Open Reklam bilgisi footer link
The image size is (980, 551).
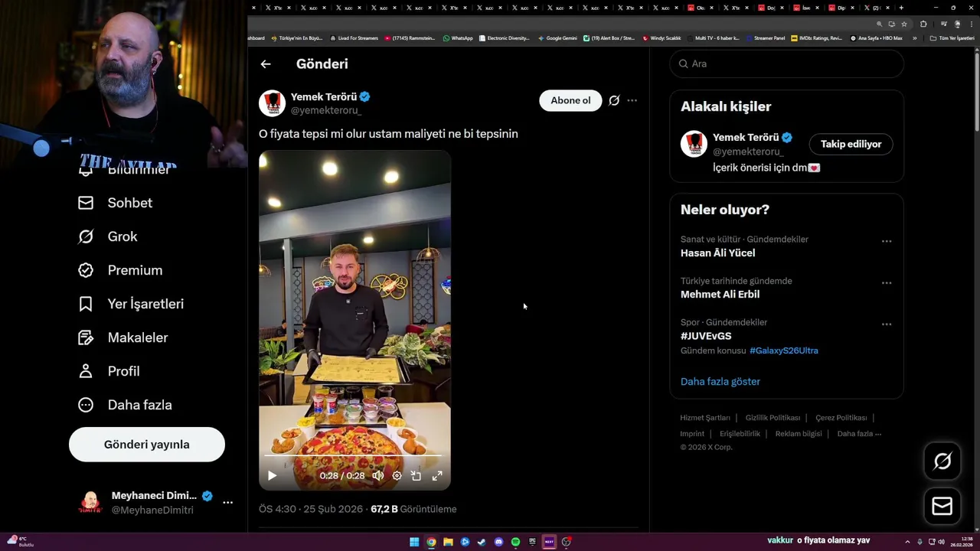click(x=799, y=434)
